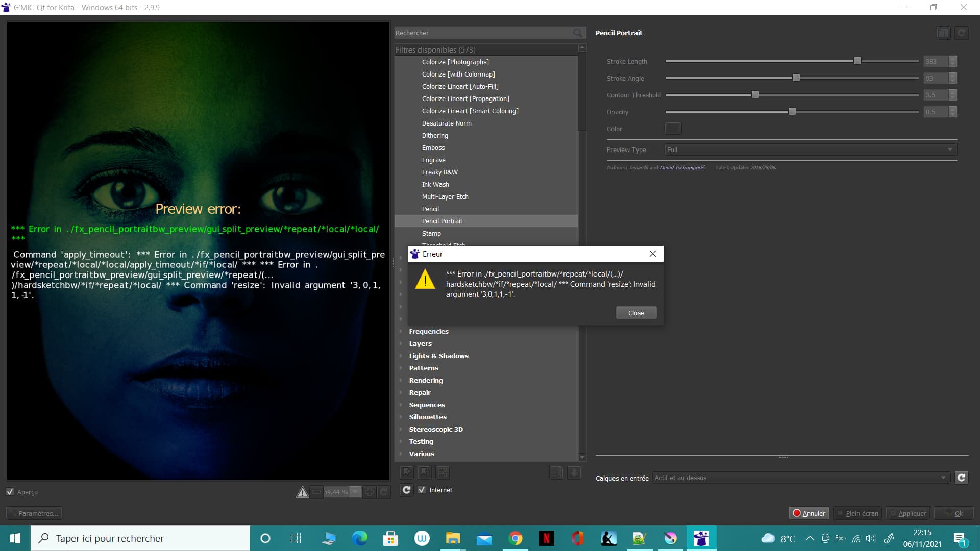This screenshot has width=980, height=551.
Task: Click the update filters refresh icon
Action: [406, 490]
